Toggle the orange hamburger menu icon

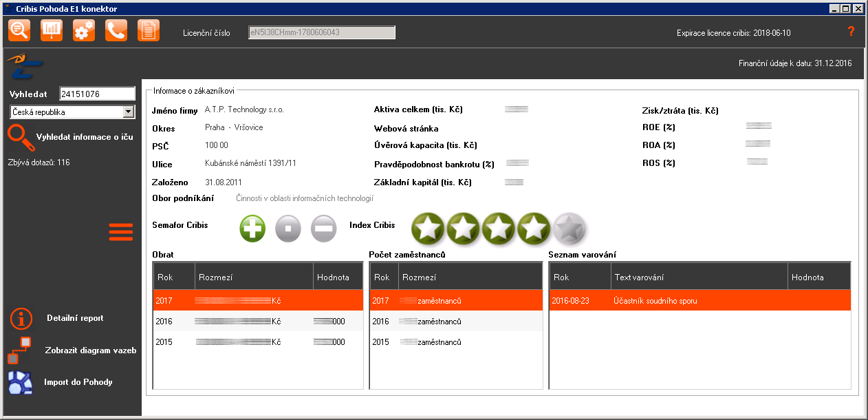tap(121, 232)
